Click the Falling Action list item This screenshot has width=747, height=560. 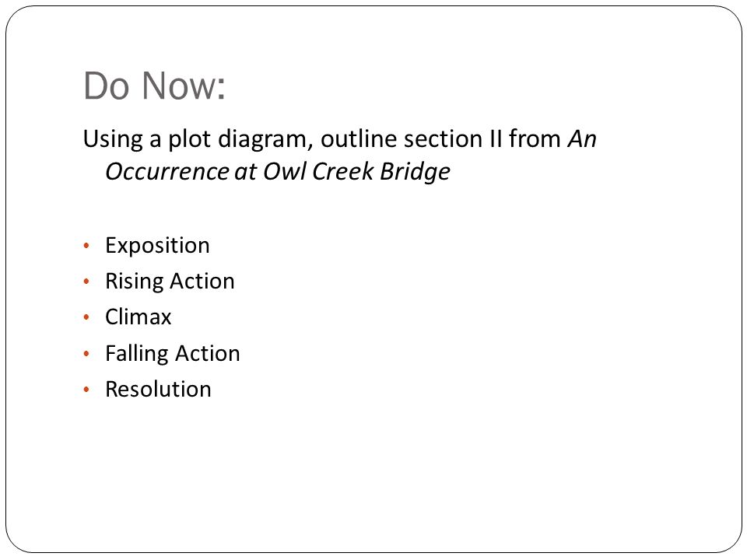[173, 353]
